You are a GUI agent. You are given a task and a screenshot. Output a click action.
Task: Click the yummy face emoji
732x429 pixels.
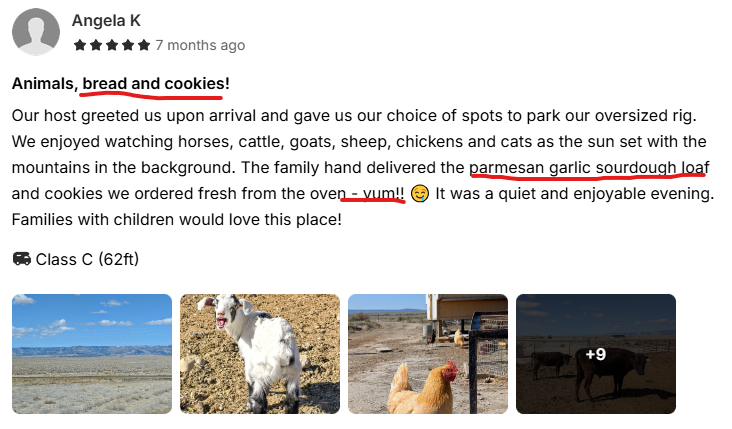[420, 193]
